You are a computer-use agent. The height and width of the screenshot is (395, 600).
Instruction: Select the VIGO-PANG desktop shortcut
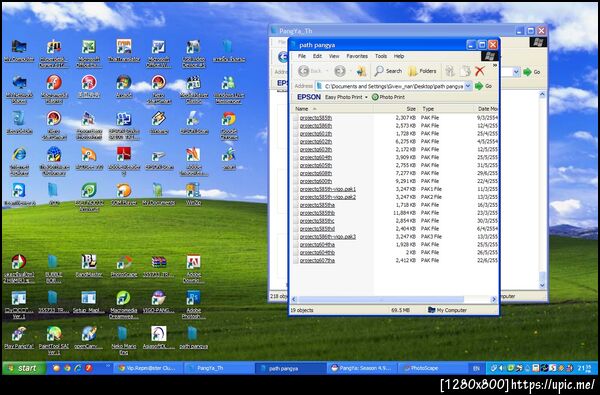click(x=158, y=302)
